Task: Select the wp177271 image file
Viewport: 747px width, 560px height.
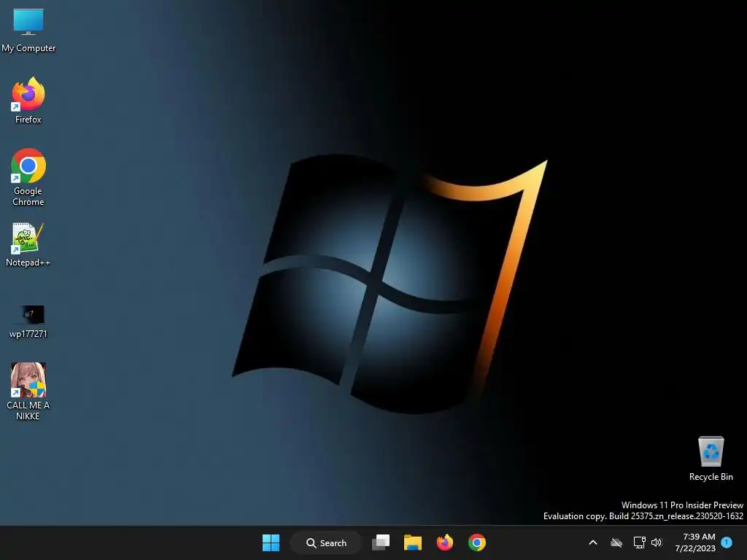Action: [x=28, y=322]
